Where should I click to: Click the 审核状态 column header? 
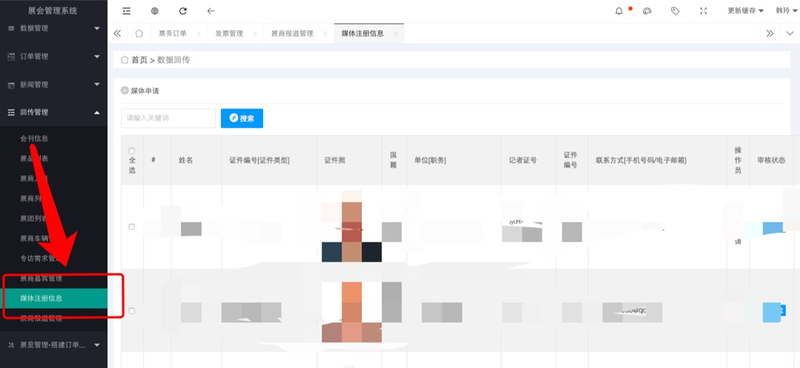point(771,160)
